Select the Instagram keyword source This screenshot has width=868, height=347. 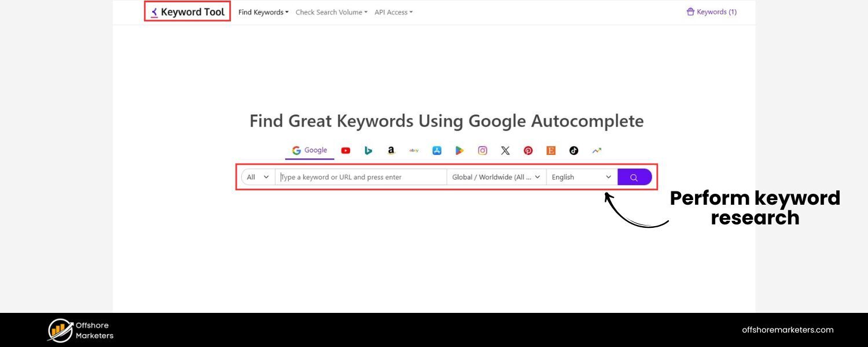(x=482, y=150)
